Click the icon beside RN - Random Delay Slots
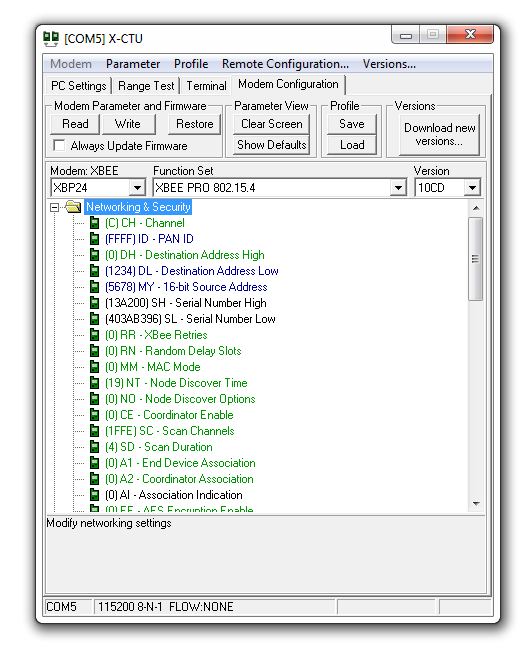Screen dimensions: 528x648 click(95, 351)
